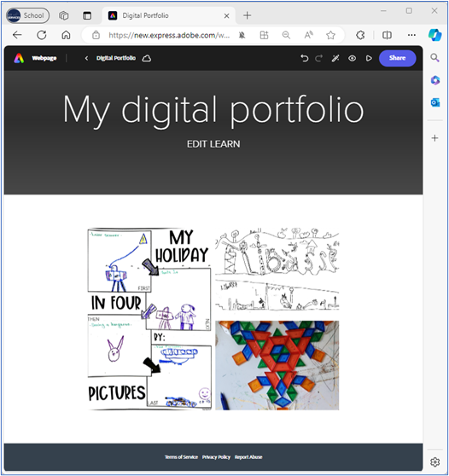Image resolution: width=449 pixels, height=476 pixels.
Task: Go back to the previous page
Action: pyautogui.click(x=17, y=35)
